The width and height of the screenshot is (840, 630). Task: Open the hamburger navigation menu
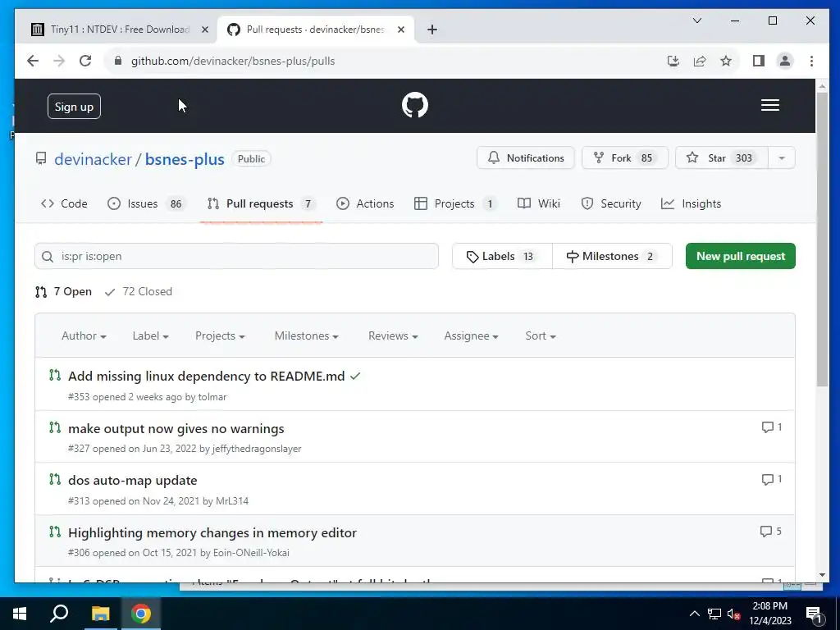click(769, 105)
